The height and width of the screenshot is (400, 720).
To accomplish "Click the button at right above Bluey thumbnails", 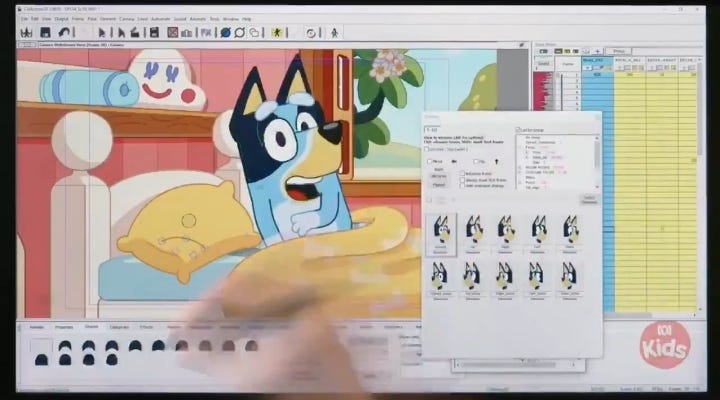I will tap(589, 199).
